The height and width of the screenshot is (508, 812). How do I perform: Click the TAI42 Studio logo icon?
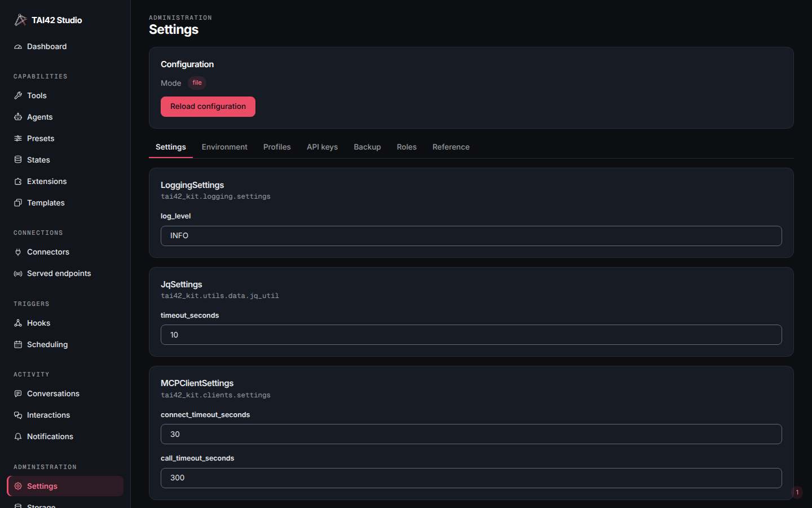[x=20, y=20]
